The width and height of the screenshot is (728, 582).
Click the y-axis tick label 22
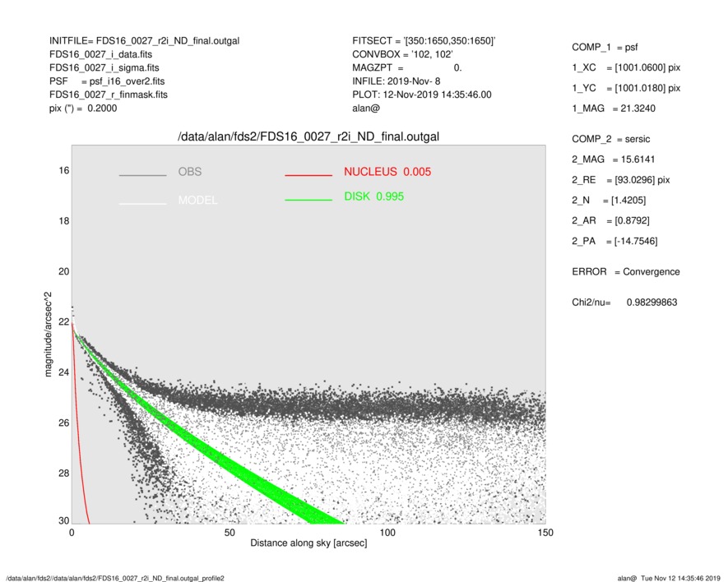(63, 322)
